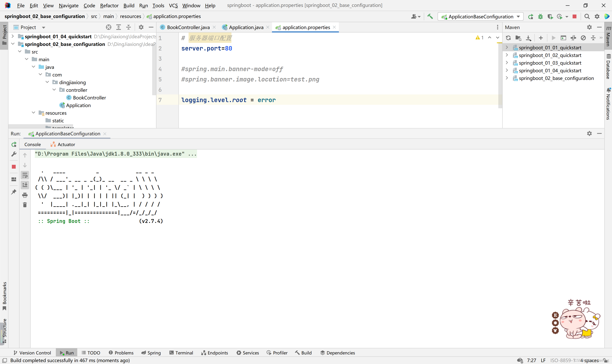Open the Maven panel settings gear
The image size is (612, 364).
(x=589, y=27)
